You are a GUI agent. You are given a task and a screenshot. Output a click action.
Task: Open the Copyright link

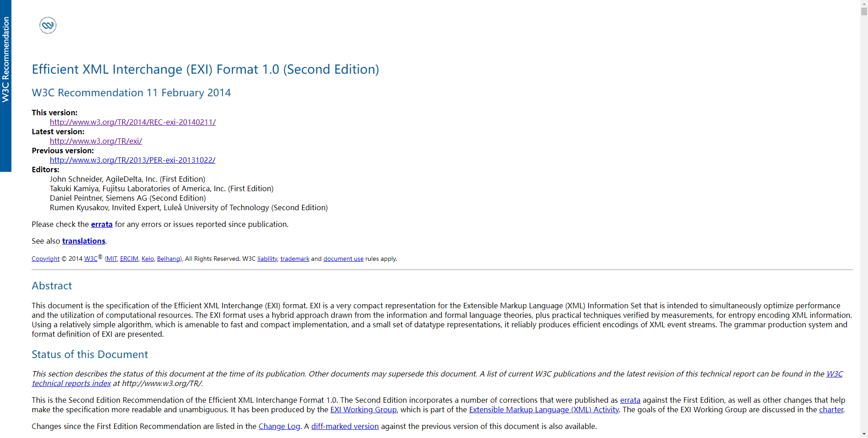pos(46,259)
